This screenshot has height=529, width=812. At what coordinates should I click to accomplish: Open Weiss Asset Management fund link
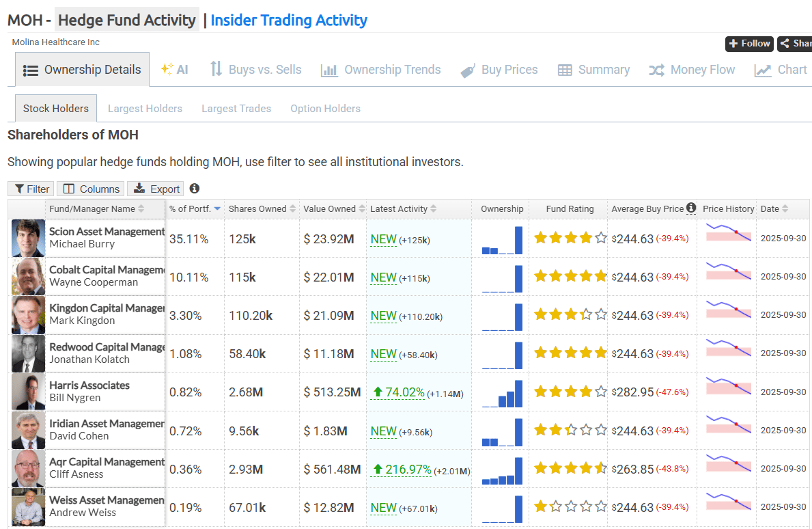tap(107, 500)
